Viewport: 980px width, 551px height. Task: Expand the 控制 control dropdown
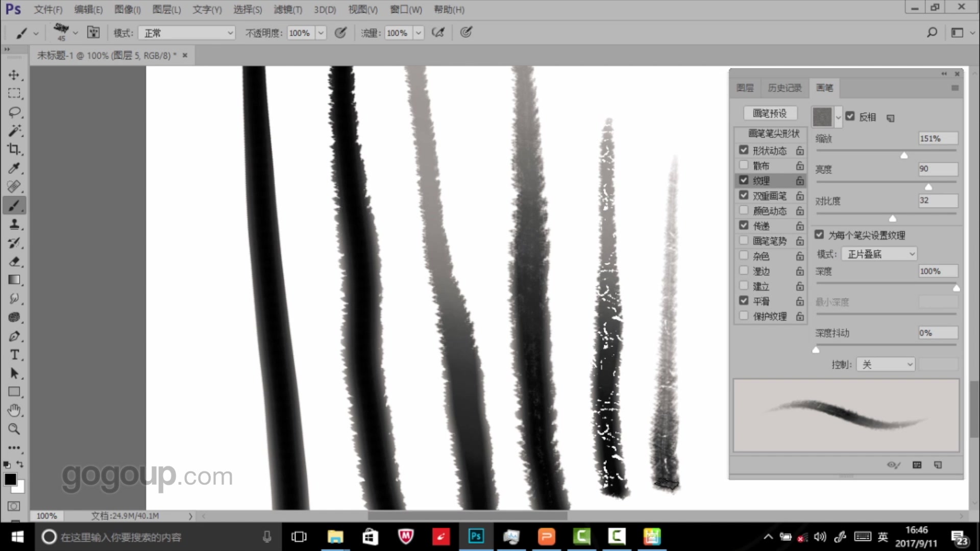pyautogui.click(x=886, y=364)
